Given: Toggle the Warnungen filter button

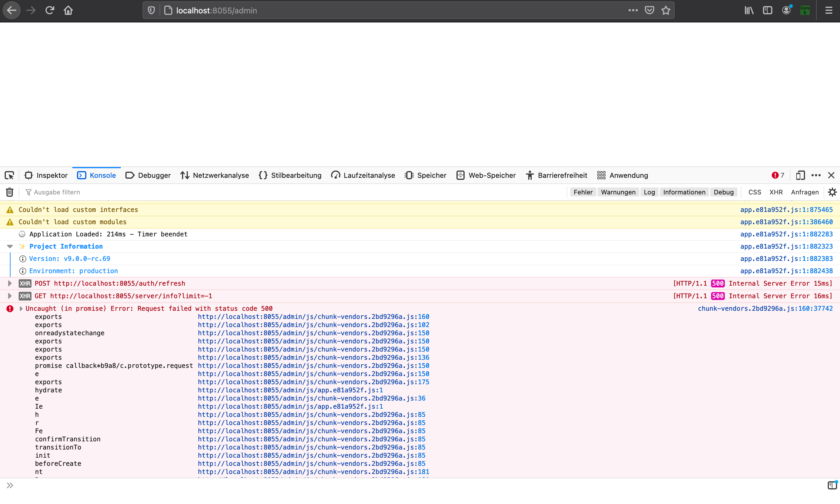Looking at the screenshot, I should tap(618, 192).
